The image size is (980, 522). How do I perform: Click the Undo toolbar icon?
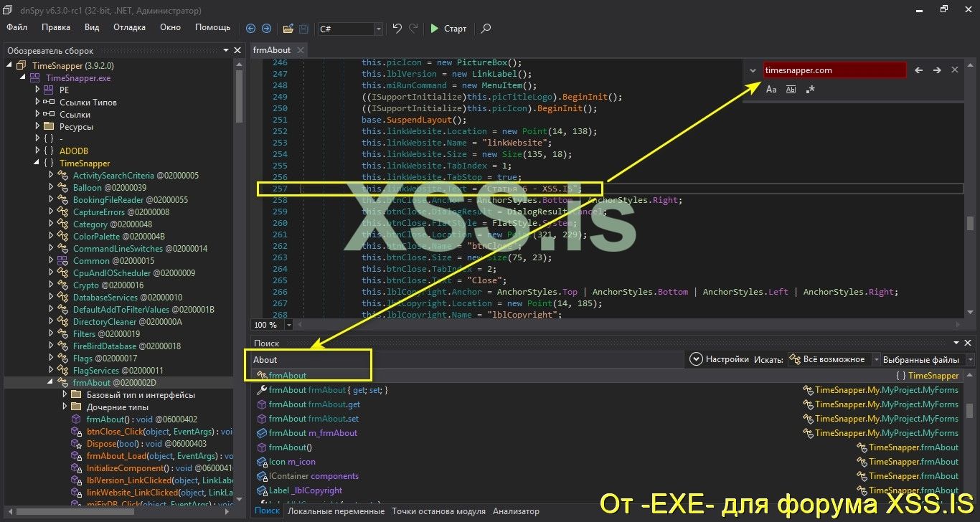397,29
